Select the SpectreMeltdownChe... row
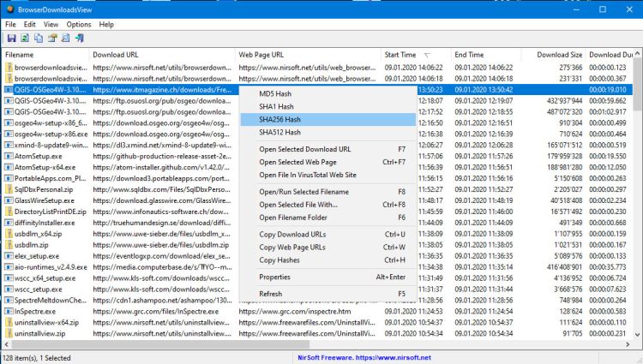 pos(318,300)
